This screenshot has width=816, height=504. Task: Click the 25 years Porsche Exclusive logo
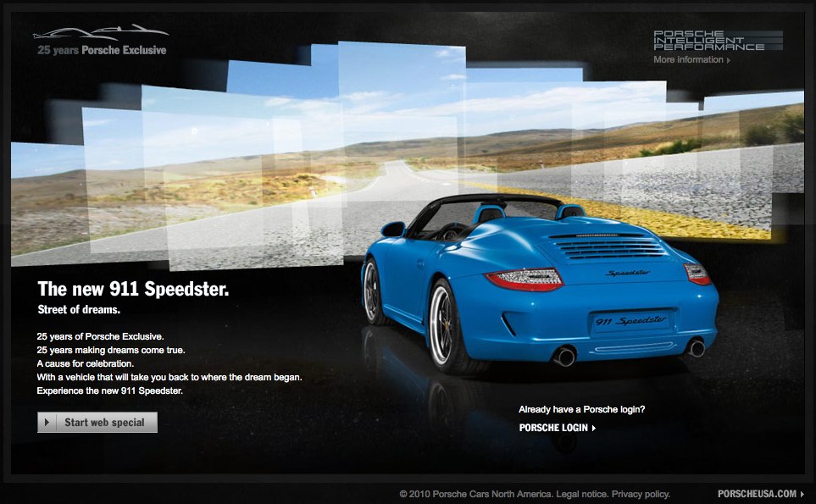[102, 40]
